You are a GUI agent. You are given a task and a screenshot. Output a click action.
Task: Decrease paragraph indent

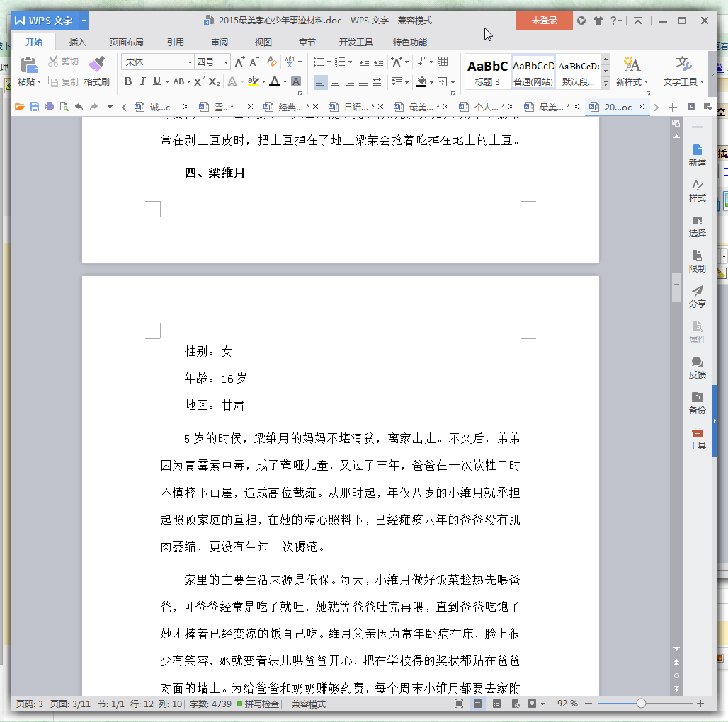pyautogui.click(x=365, y=62)
